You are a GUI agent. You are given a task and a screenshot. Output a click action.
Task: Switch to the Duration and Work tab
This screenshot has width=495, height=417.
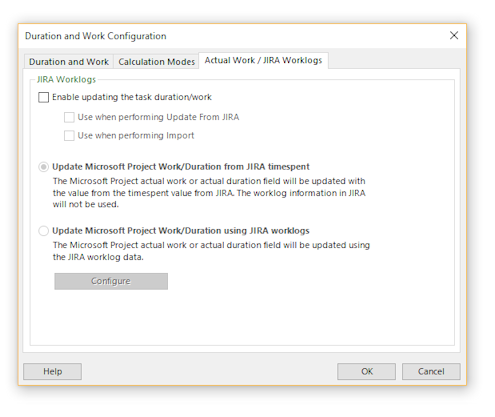click(69, 62)
